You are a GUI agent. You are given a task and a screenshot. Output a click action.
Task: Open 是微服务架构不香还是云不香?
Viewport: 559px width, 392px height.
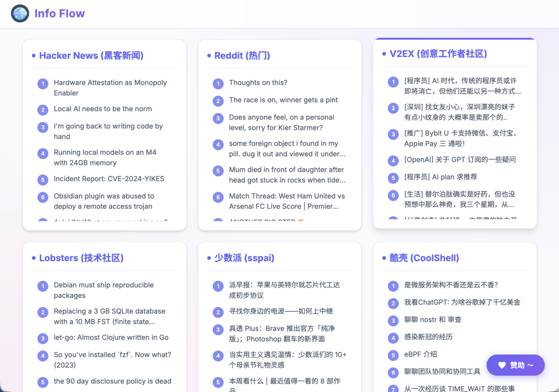[451, 285]
